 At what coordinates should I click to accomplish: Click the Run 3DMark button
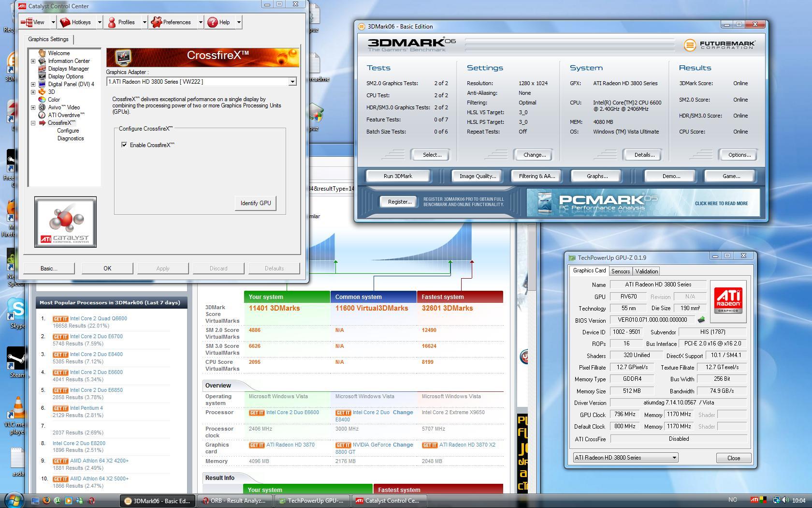(x=398, y=176)
